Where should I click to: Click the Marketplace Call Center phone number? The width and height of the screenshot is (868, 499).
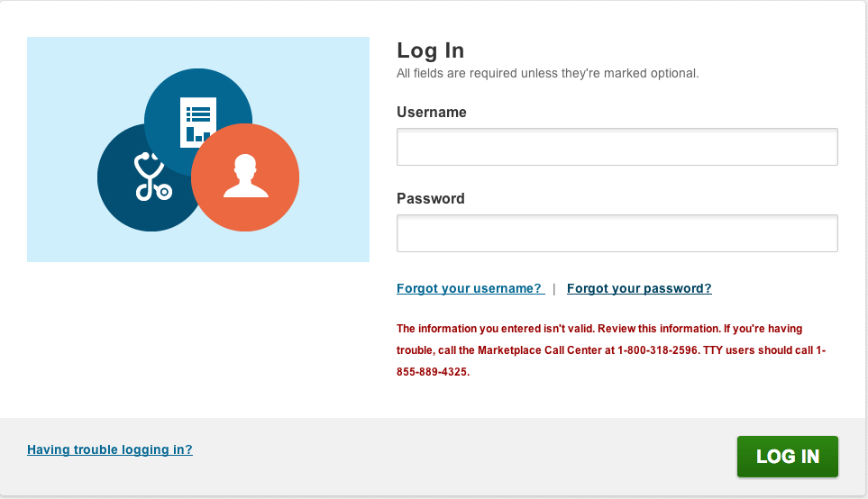click(x=659, y=350)
